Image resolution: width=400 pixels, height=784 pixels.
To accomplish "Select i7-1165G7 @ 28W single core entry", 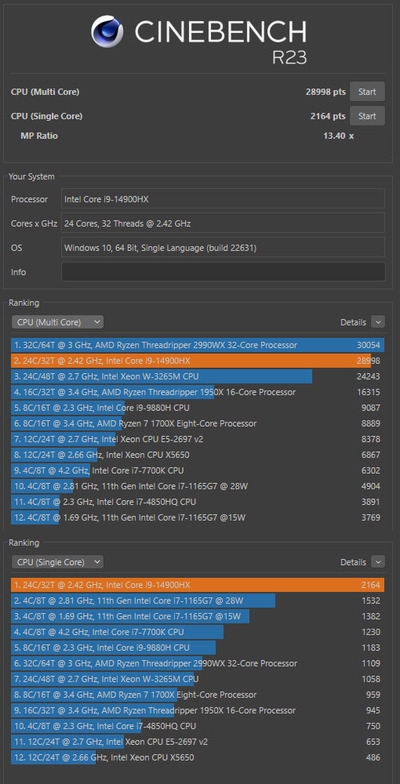I will pyautogui.click(x=198, y=600).
